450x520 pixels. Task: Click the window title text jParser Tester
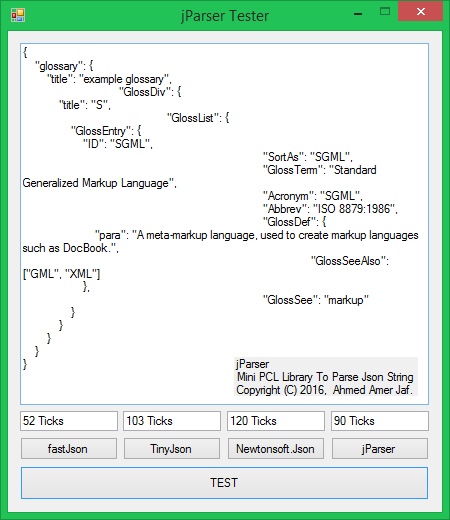point(225,16)
